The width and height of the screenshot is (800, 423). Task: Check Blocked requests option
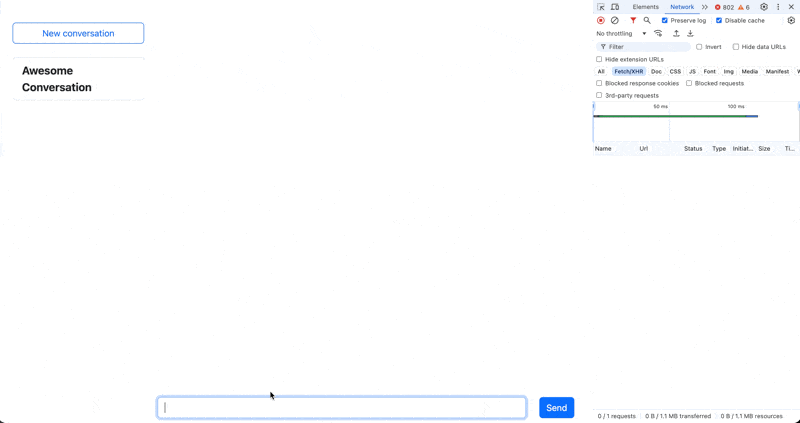point(689,83)
